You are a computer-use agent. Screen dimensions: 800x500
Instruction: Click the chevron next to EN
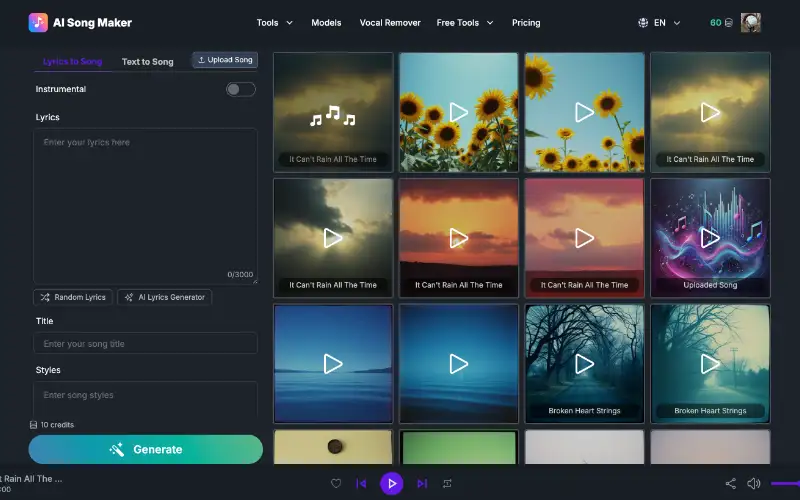point(677,22)
